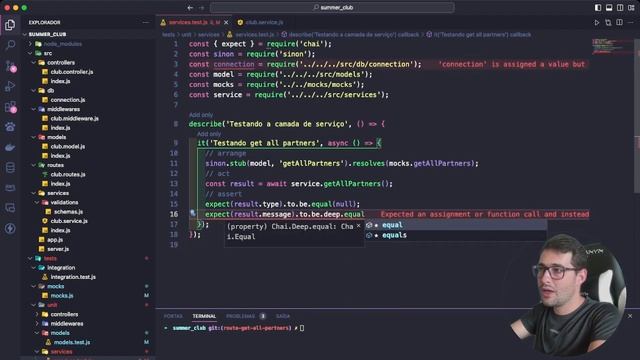Open Customize Layout icon in title bar

631,7
